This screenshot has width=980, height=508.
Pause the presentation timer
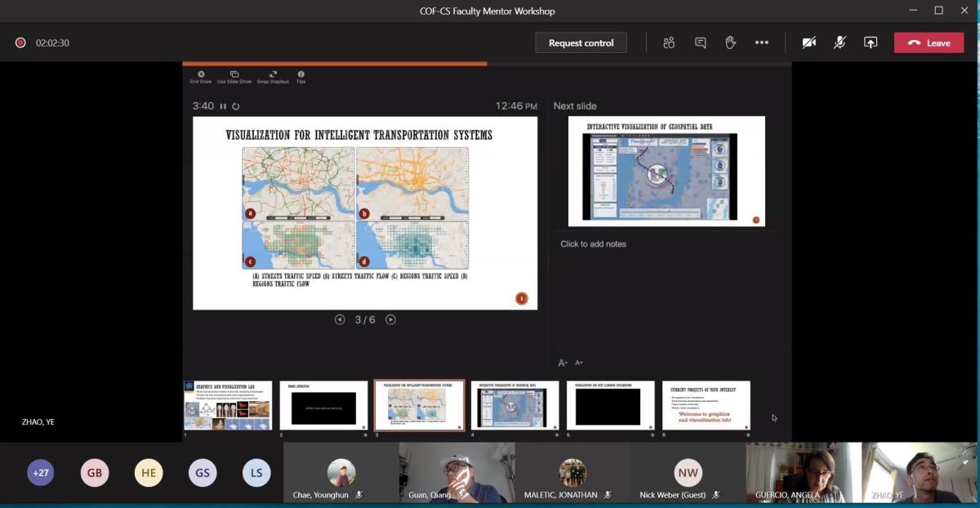[x=223, y=106]
